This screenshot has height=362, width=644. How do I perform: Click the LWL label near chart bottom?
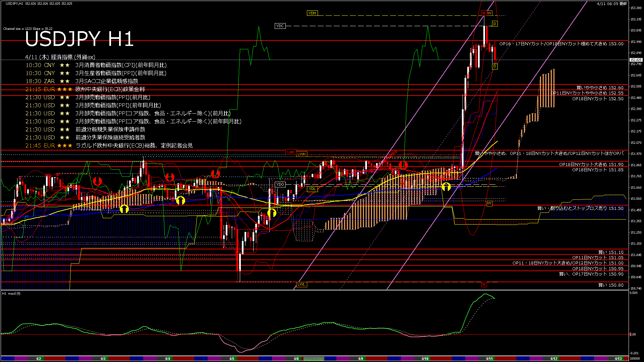tap(301, 284)
